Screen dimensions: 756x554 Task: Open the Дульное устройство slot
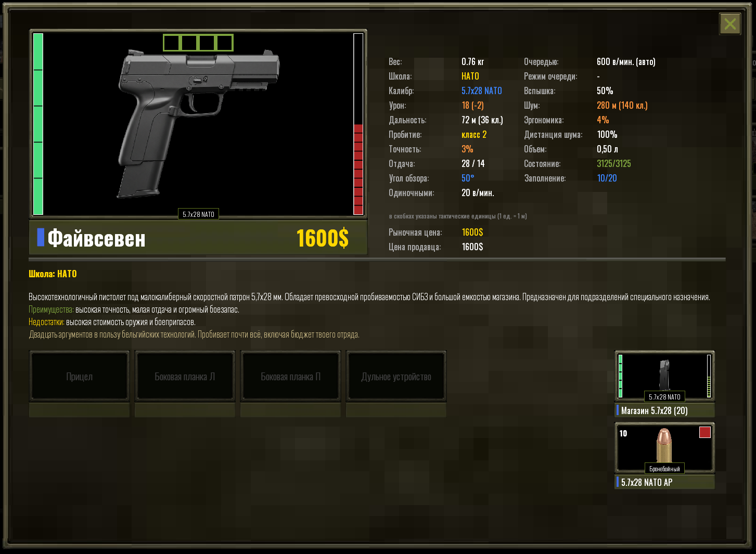(x=396, y=377)
